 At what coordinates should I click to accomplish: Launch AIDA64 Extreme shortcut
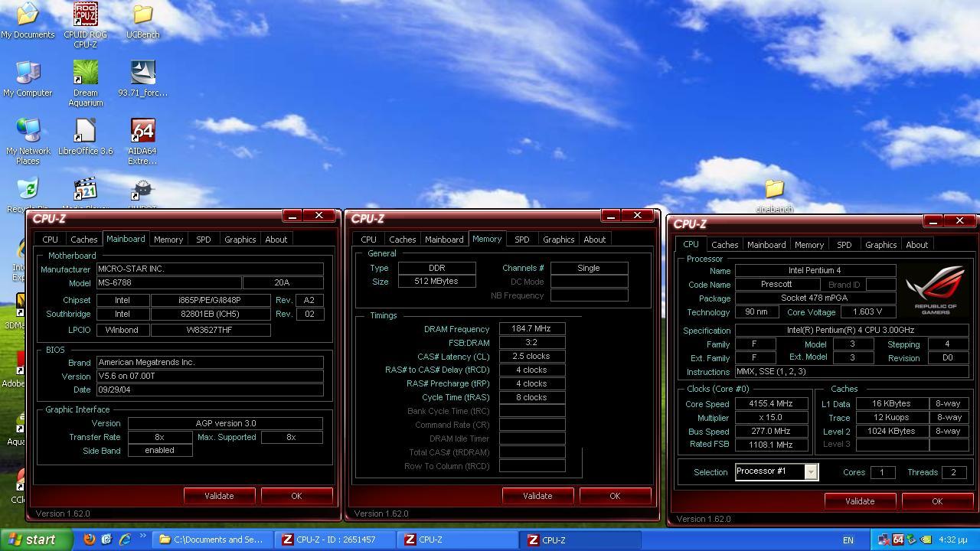pos(142,142)
